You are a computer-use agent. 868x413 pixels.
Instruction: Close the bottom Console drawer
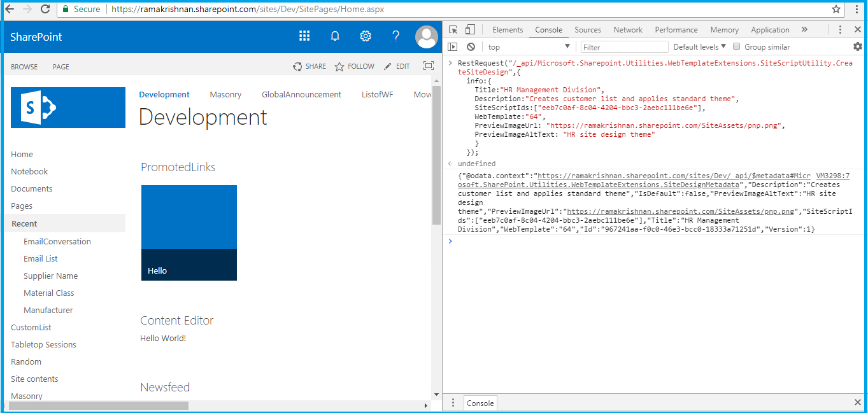[858, 403]
